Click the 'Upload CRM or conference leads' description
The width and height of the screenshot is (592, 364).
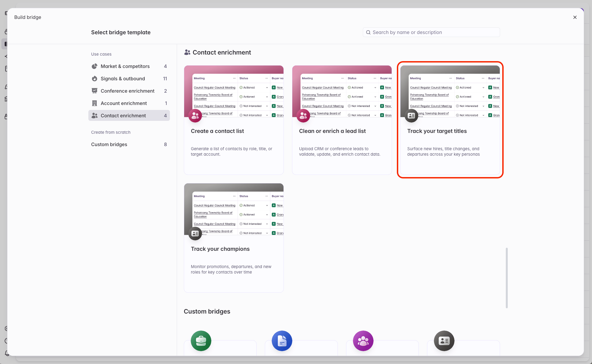pos(340,152)
